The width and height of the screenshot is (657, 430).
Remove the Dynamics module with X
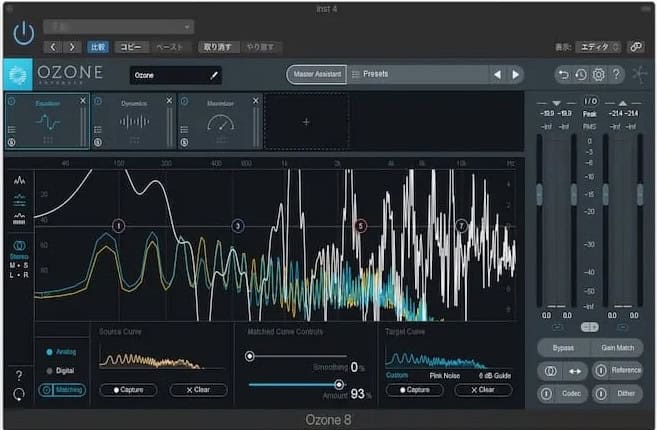pyautogui.click(x=169, y=101)
